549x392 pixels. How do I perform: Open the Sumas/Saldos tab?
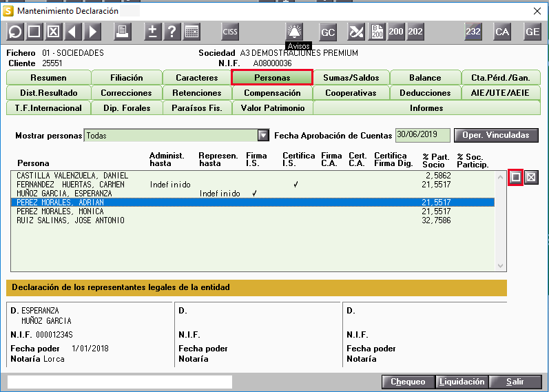[351, 77]
